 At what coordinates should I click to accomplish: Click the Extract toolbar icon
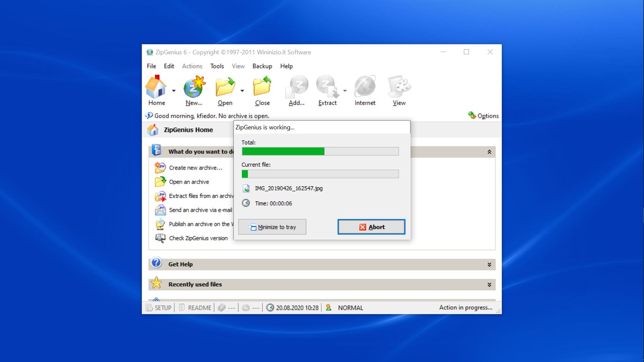click(327, 87)
